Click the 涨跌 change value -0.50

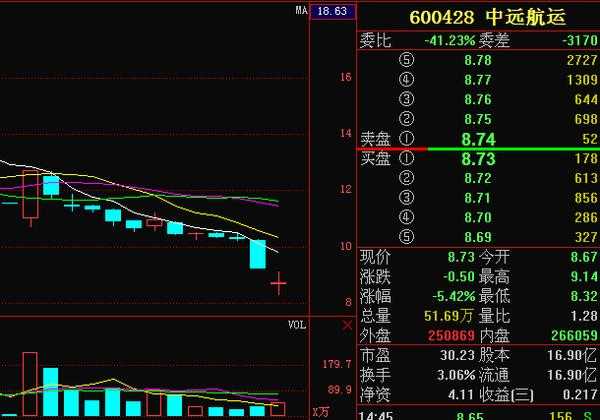coord(459,276)
